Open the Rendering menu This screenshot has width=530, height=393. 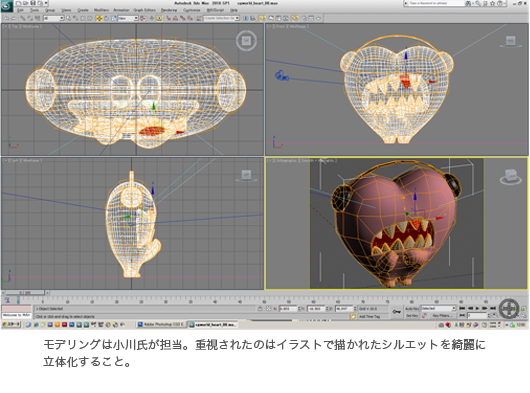point(169,10)
